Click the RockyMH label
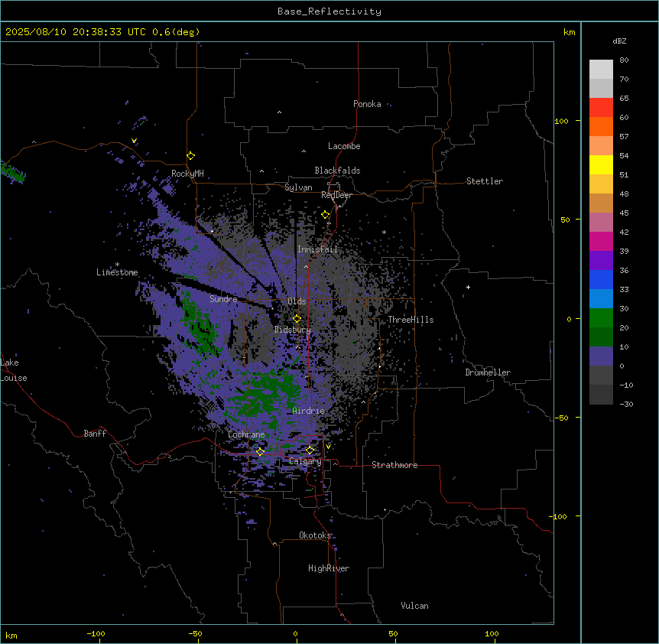Image resolution: width=659 pixels, height=644 pixels. pyautogui.click(x=187, y=173)
